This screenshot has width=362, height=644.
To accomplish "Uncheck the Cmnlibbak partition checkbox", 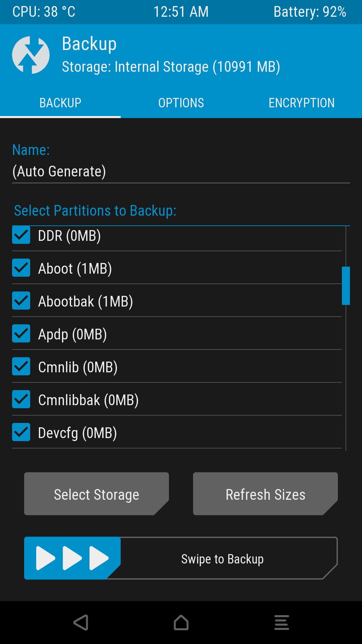I will 21,399.
